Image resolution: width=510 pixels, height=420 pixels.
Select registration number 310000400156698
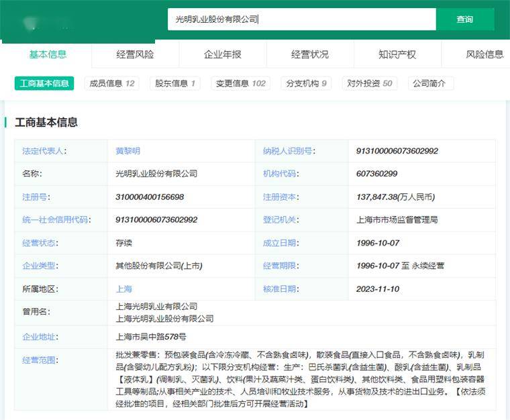point(150,197)
